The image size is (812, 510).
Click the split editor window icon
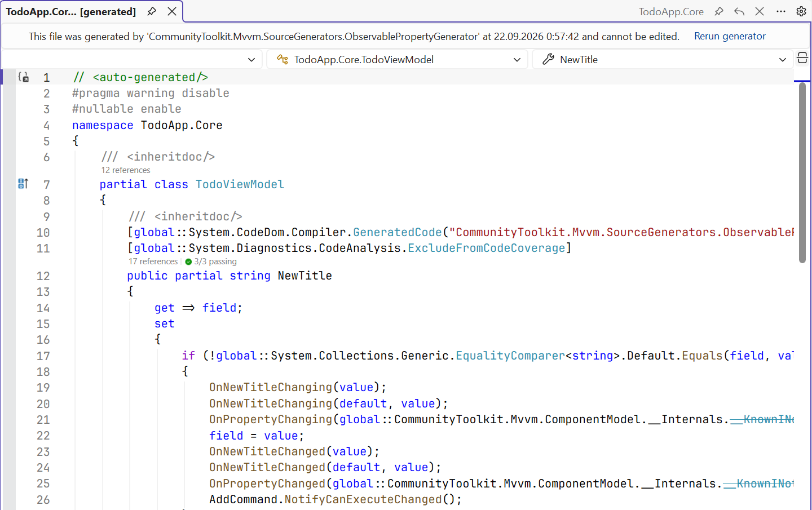802,58
